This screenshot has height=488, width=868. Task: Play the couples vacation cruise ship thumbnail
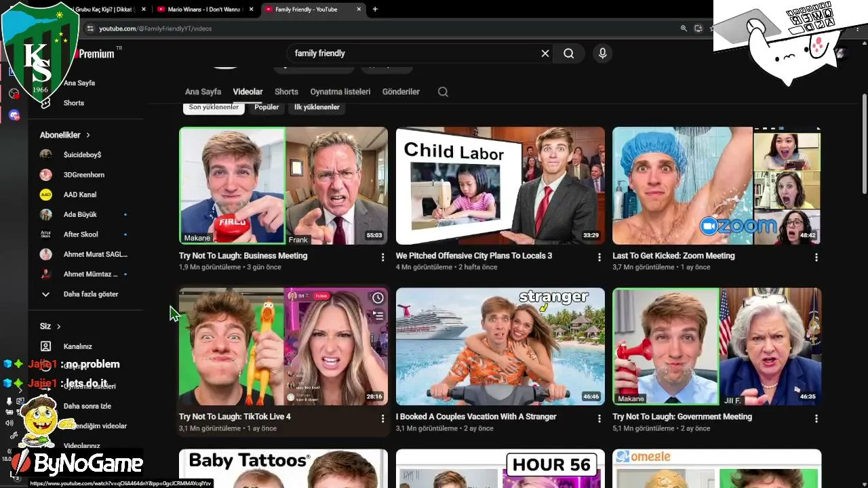click(x=500, y=347)
